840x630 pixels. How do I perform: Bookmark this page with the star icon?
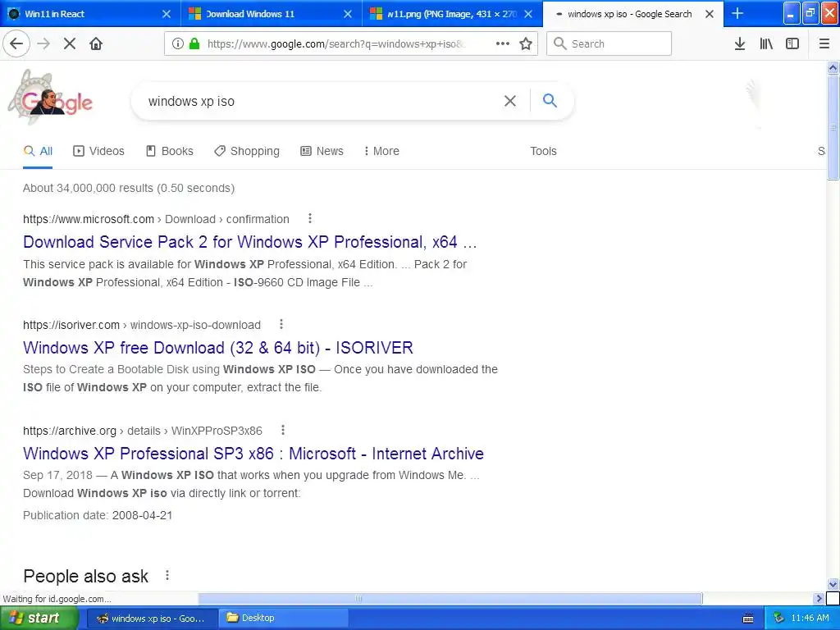coord(526,44)
